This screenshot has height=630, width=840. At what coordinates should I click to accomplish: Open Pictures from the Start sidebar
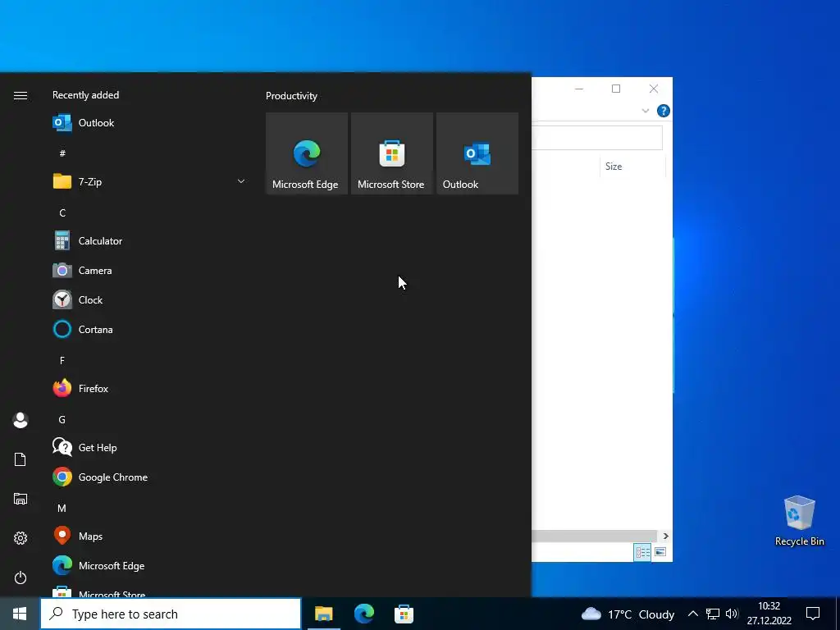point(21,499)
